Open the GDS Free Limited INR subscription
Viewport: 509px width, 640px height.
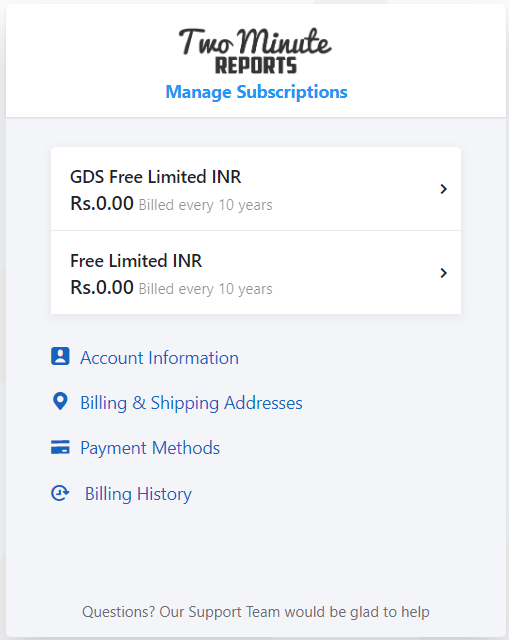[x=256, y=189]
